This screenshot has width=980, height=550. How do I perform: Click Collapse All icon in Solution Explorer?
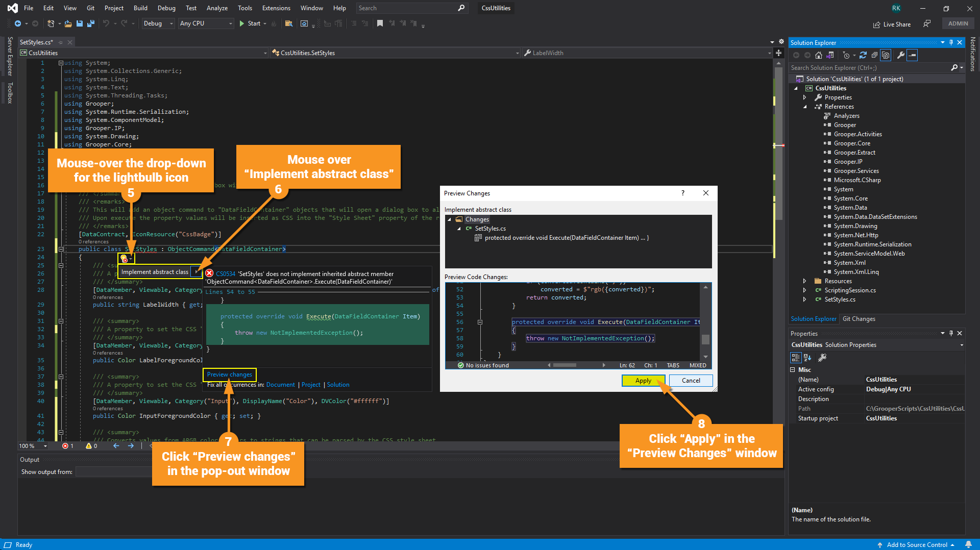click(x=874, y=55)
